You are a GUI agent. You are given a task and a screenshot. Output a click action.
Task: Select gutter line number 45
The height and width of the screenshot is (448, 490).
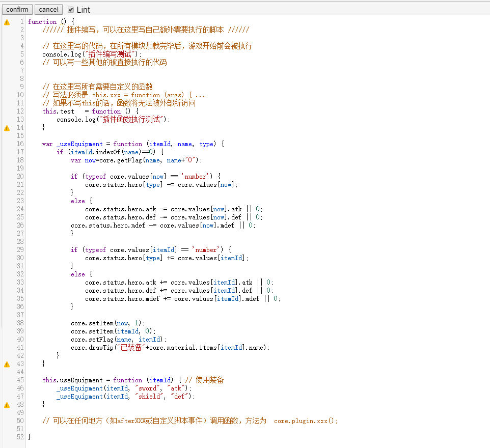pyautogui.click(x=20, y=380)
